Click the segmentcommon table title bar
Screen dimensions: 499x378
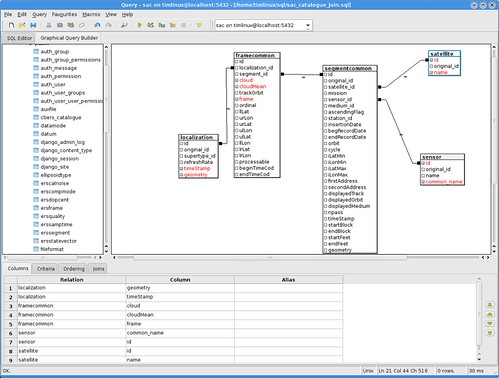click(x=350, y=68)
